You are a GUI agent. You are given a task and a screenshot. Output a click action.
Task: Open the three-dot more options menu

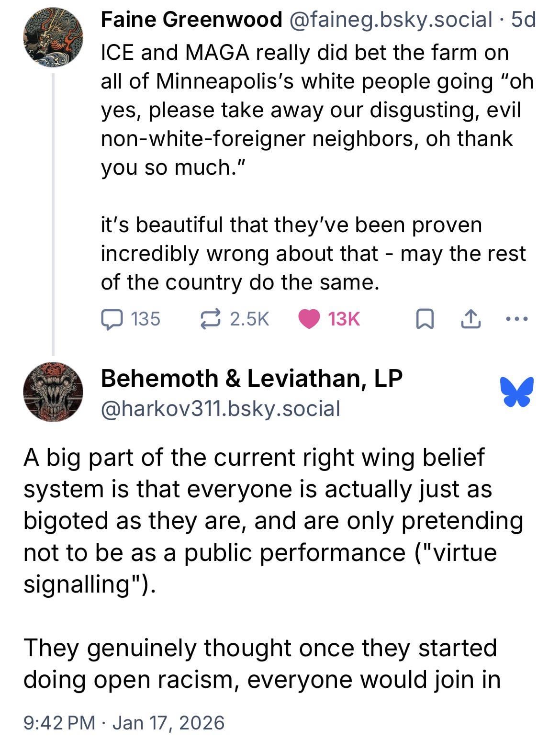(x=517, y=319)
